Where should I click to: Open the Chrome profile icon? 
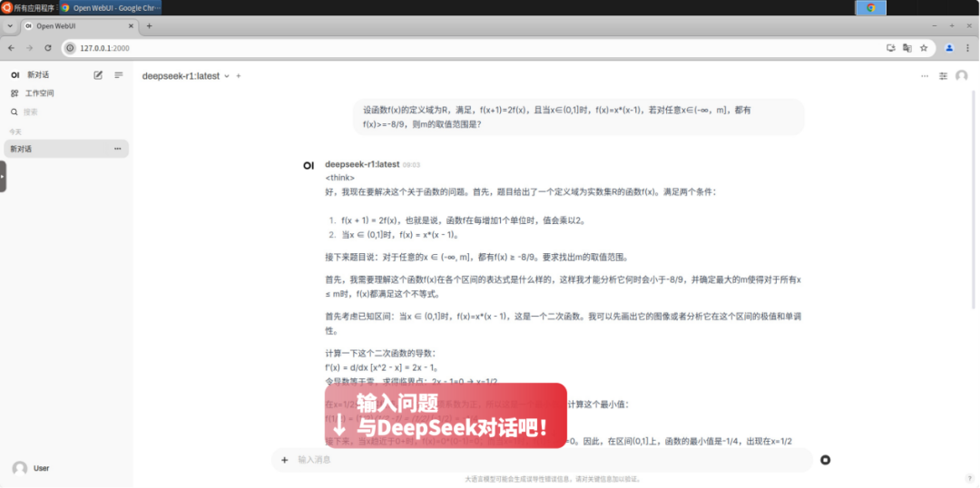pyautogui.click(x=949, y=47)
